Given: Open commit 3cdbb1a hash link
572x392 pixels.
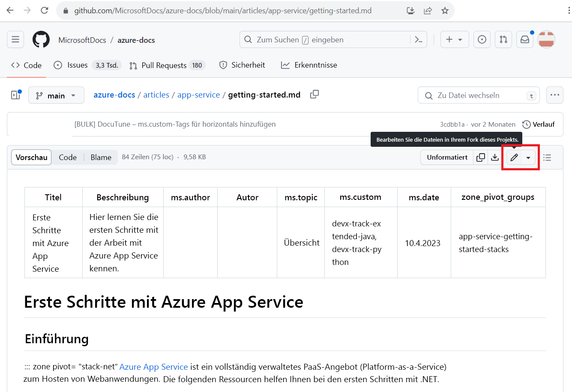Looking at the screenshot, I should (452, 124).
